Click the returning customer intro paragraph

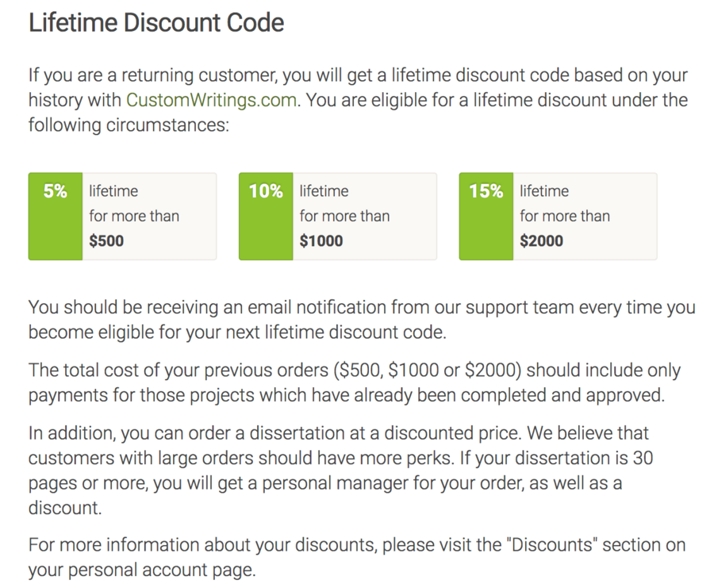[x=358, y=100]
